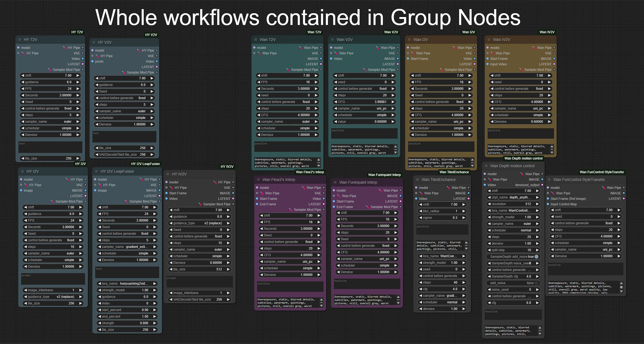
Task: Click the Video output port on HY T2V
Action: tap(83, 59)
